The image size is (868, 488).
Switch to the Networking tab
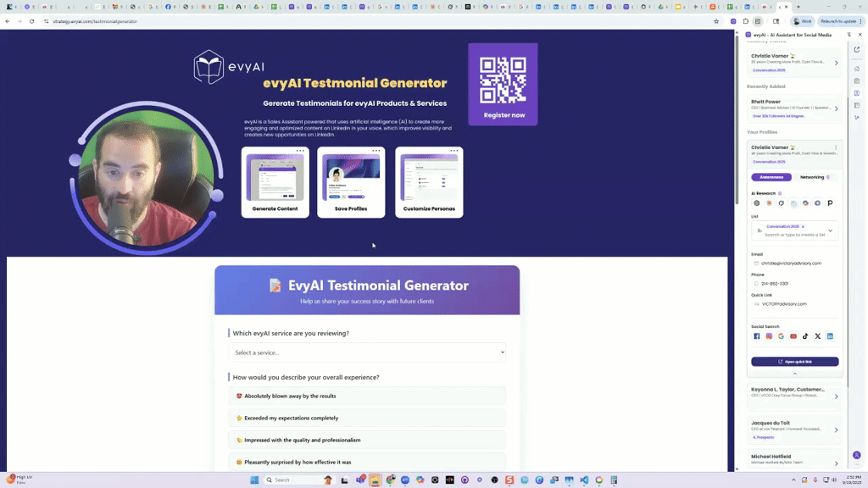(815, 177)
